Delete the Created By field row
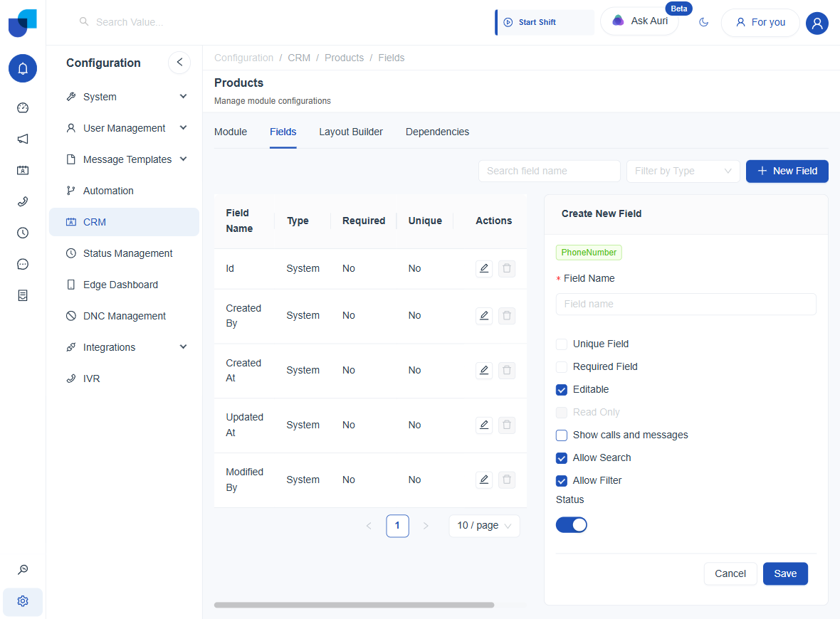This screenshot has height=619, width=840. point(507,315)
